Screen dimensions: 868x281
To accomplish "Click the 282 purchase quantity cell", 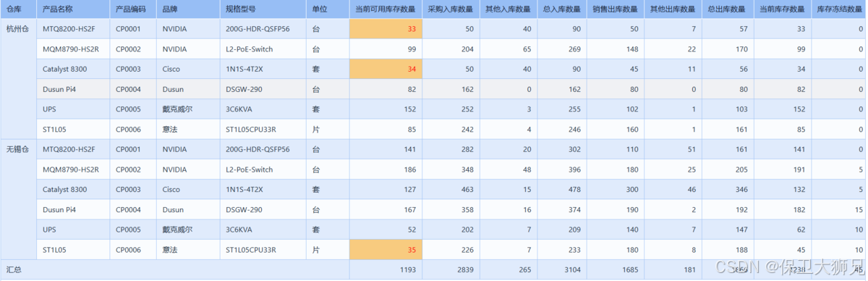I will [451, 149].
